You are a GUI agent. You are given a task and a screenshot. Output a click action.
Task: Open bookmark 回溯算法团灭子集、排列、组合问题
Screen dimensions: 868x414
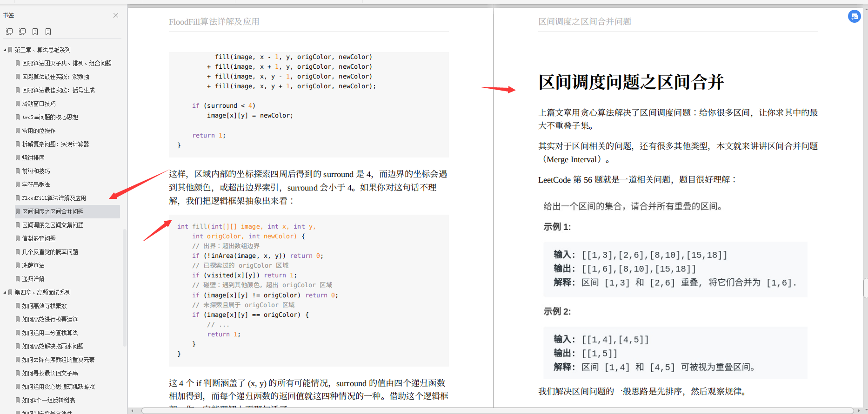coord(67,63)
